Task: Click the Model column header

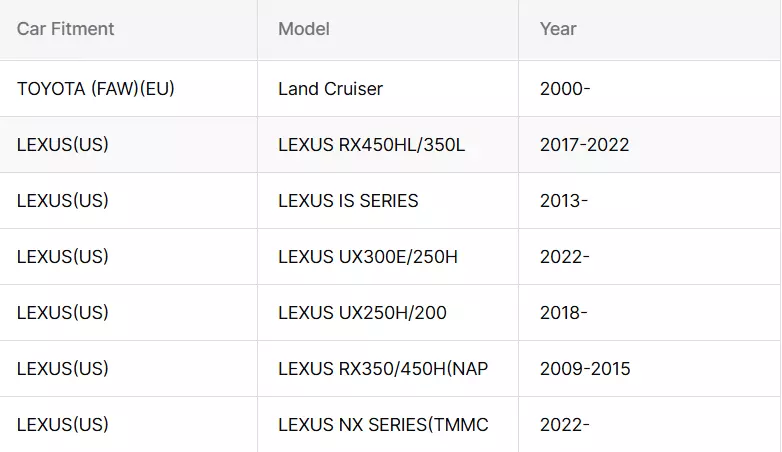Action: coord(304,29)
